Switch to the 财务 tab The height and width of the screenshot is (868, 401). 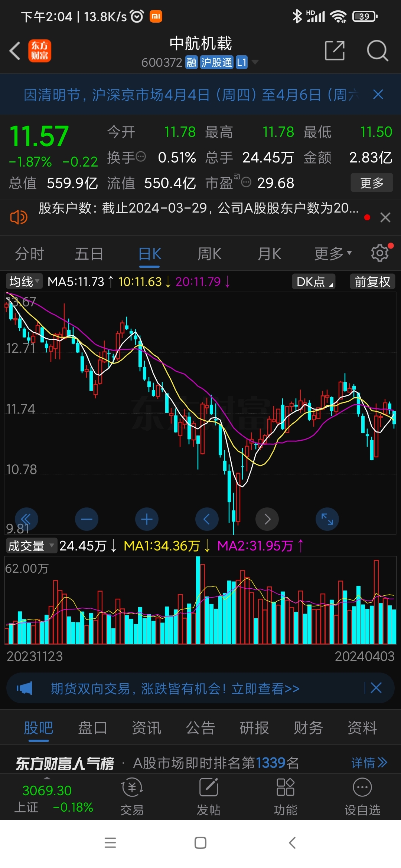coord(309,728)
